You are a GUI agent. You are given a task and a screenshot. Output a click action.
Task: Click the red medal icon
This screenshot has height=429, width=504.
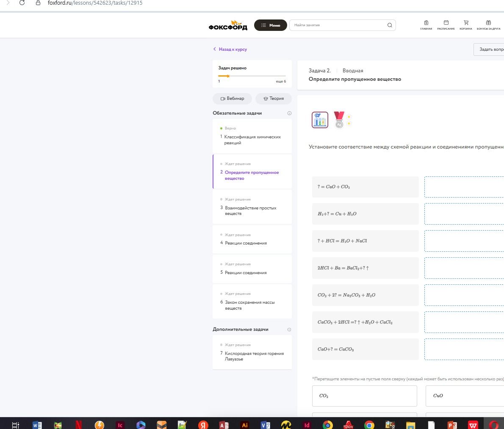pos(339,120)
